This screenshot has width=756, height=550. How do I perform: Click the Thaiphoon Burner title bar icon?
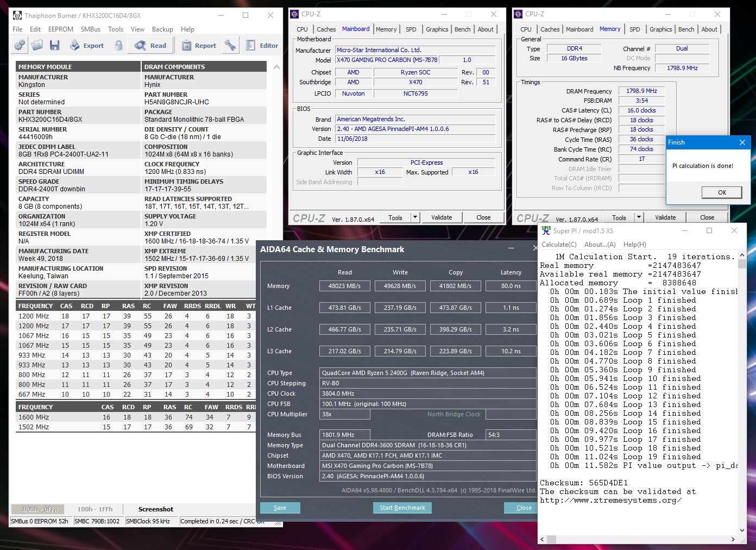[x=17, y=15]
